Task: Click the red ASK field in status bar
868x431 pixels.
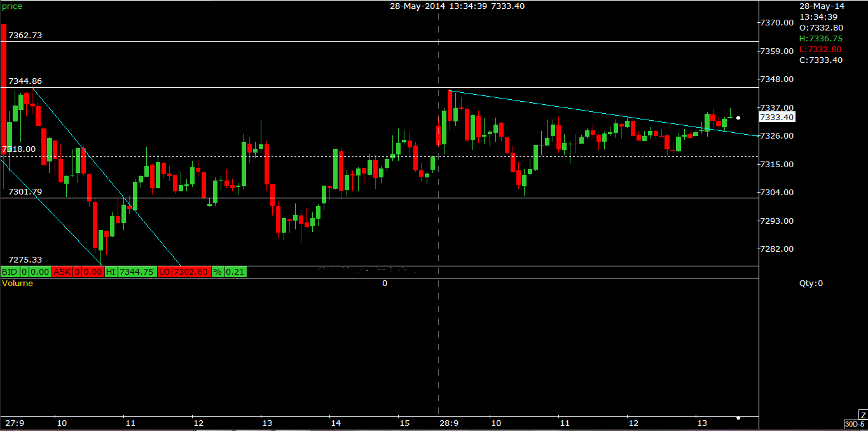Action: click(64, 271)
